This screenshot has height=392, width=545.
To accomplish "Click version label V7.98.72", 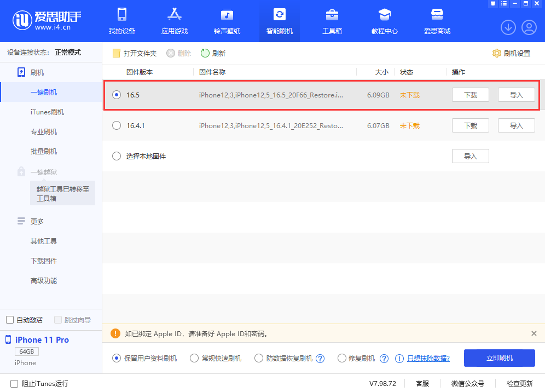I will click(x=382, y=383).
